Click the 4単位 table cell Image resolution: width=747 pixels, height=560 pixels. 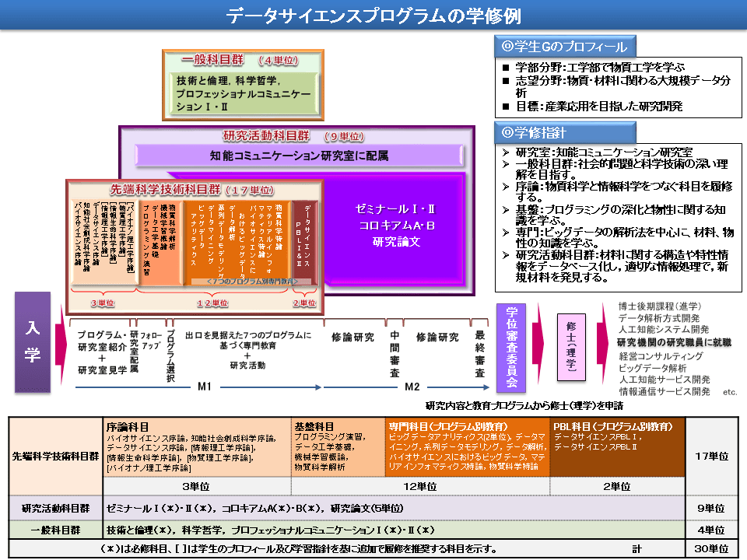coord(712,530)
